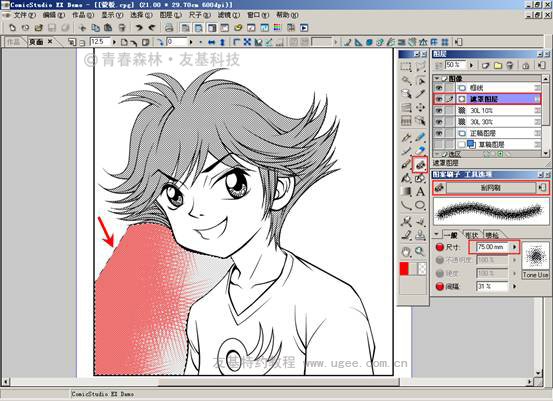Click the trash delete layer icon
The image size is (553, 401).
[510, 65]
